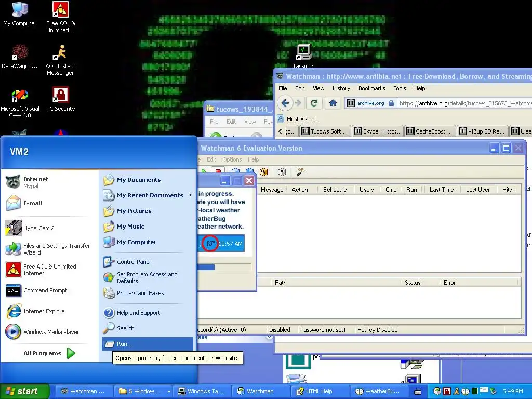The image size is (532, 399).
Task: Launch AOL Instant Messenger desktop icon
Action: tap(60, 60)
